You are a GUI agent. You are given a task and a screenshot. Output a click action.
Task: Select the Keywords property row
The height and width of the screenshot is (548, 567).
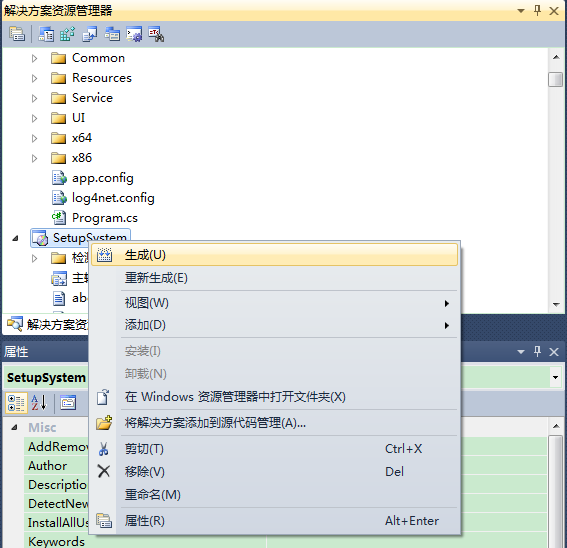click(145, 541)
